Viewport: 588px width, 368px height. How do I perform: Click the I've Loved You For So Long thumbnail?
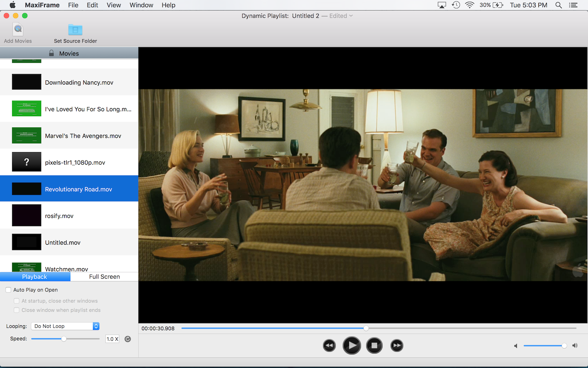[27, 109]
